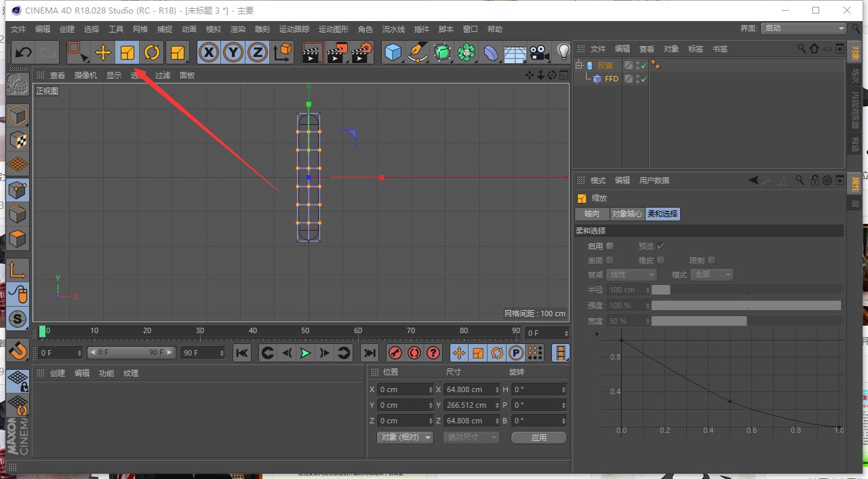This screenshot has height=479, width=868.
Task: Open the 渲染 menu
Action: [x=238, y=29]
